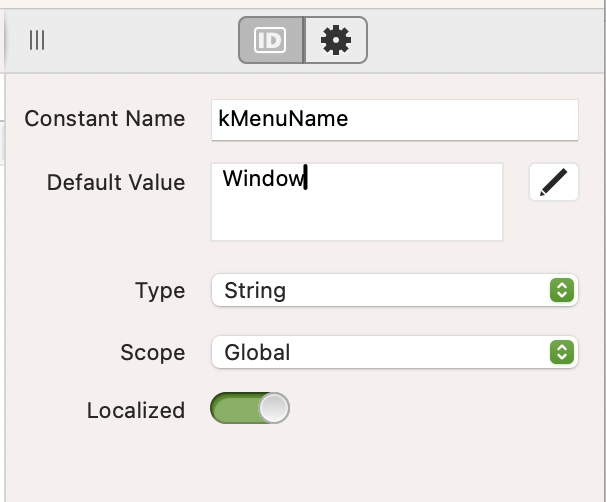Open the gear advanced settings tab

click(x=336, y=40)
